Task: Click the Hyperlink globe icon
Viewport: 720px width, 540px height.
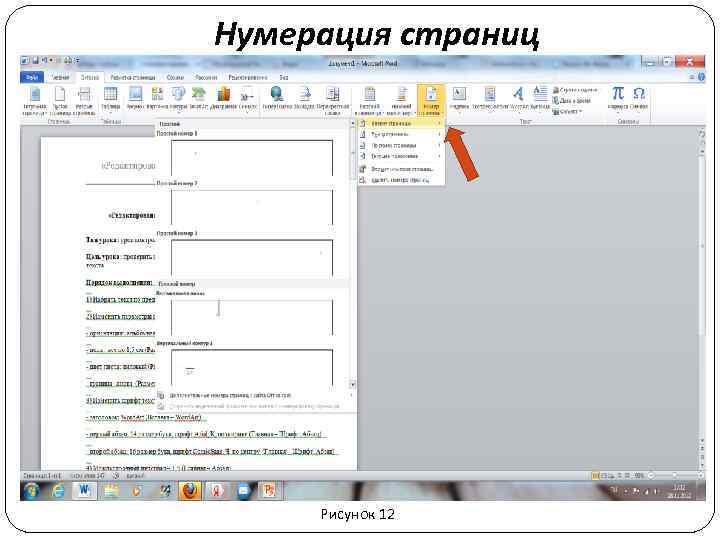Action: coord(277,99)
